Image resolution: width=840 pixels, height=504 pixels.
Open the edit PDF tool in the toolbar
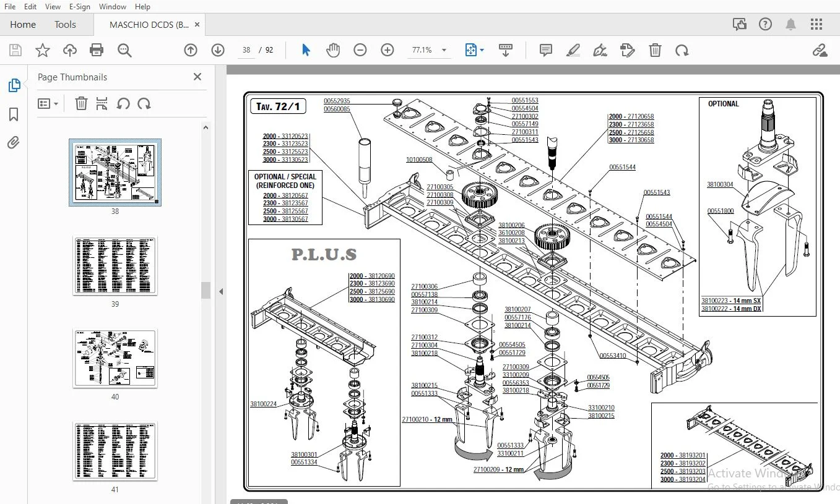(628, 50)
